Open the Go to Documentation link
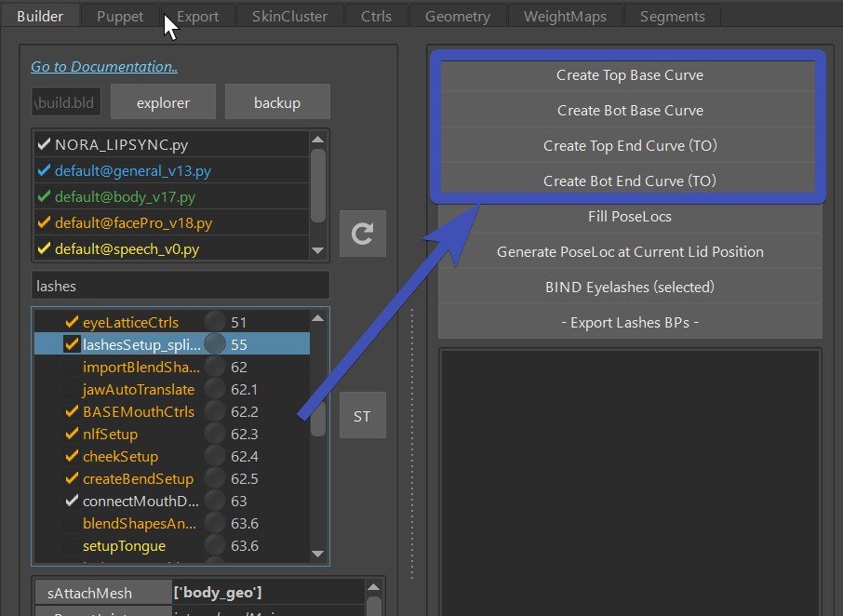843x616 pixels. click(x=104, y=67)
